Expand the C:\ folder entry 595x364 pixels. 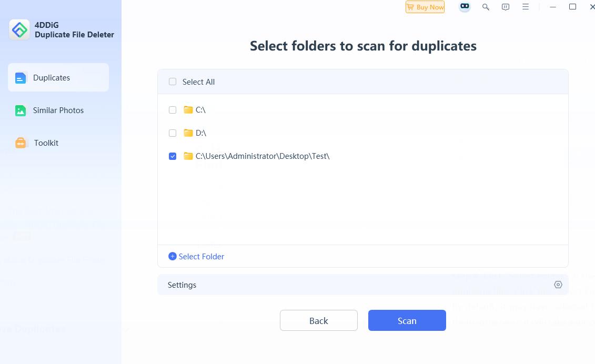tap(200, 109)
